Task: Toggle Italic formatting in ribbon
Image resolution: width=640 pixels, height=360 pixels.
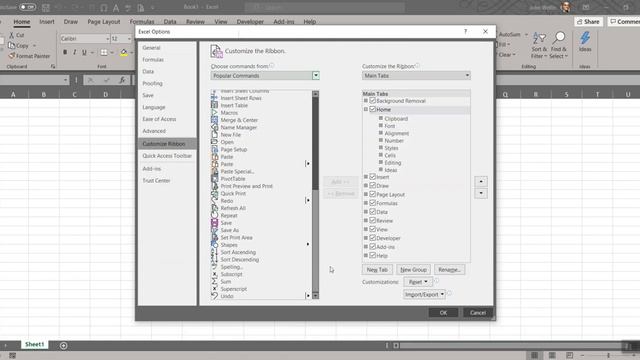Action: pos(74,52)
